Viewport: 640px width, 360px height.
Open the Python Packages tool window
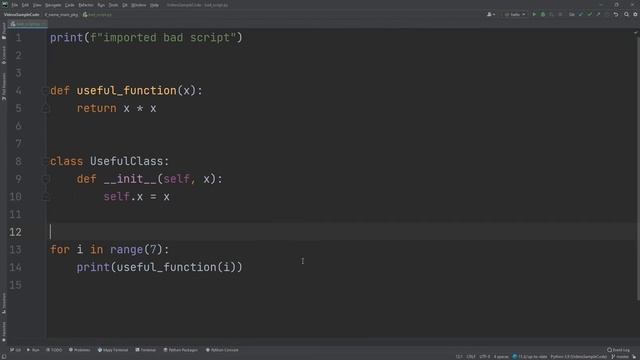180,350
